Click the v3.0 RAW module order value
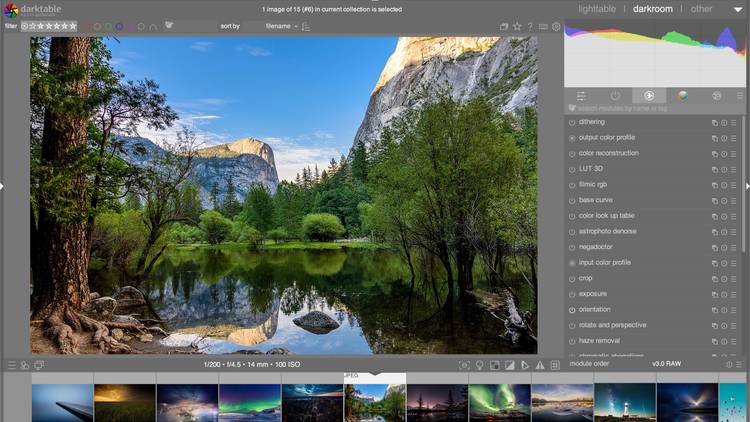This screenshot has height=422, width=750. (666, 364)
